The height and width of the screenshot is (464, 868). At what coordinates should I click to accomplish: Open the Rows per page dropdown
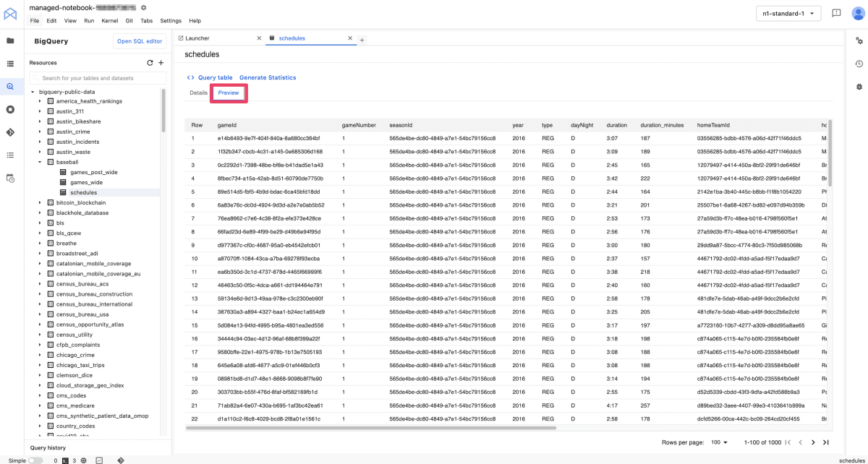720,442
